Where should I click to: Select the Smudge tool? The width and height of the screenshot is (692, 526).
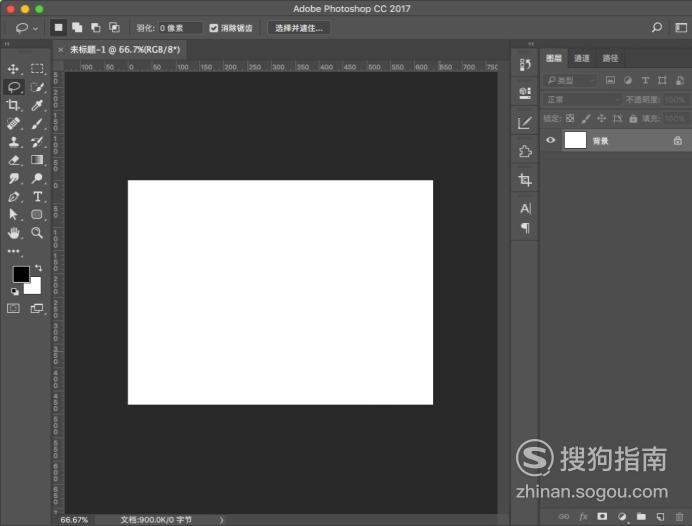click(x=14, y=178)
